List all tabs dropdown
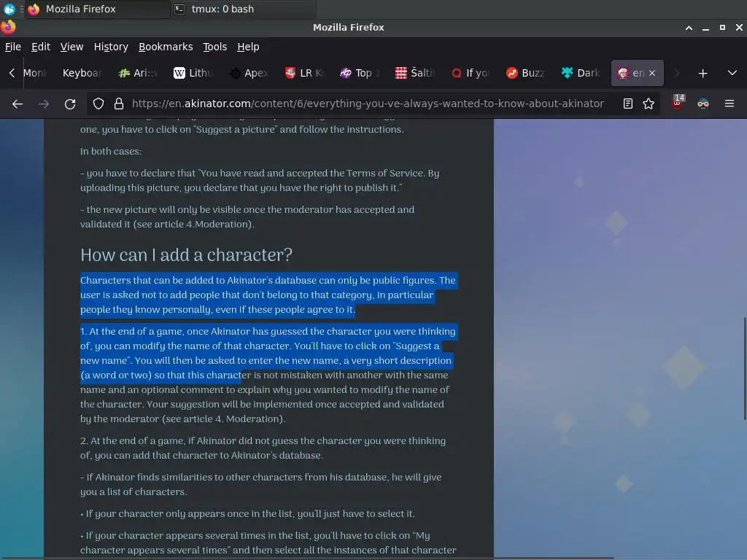Viewport: 747px width, 560px height. pos(732,74)
